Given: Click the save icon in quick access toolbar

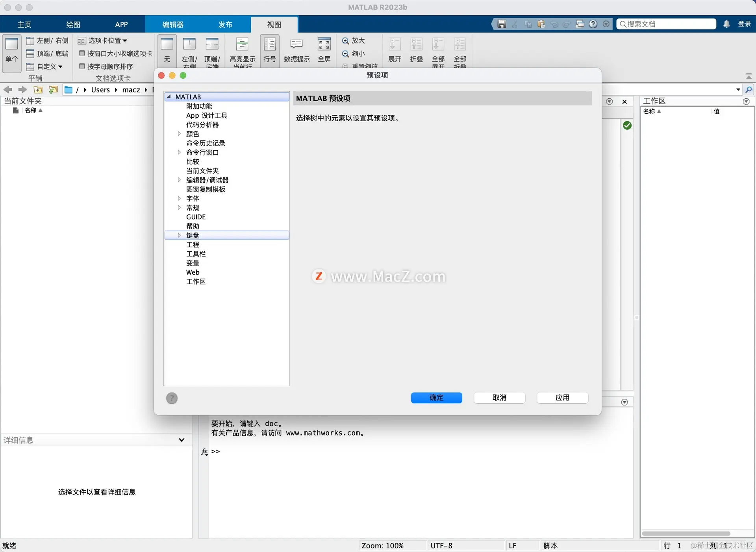Looking at the screenshot, I should [x=501, y=24].
